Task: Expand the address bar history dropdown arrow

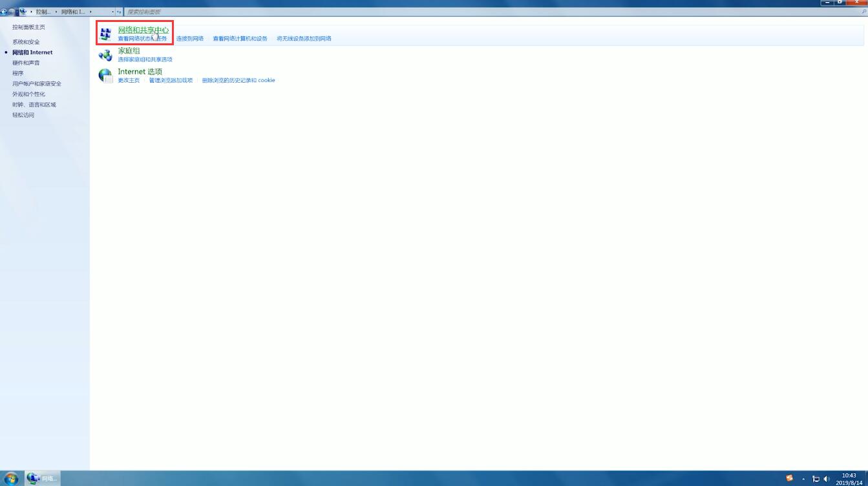Action: pyautogui.click(x=113, y=12)
